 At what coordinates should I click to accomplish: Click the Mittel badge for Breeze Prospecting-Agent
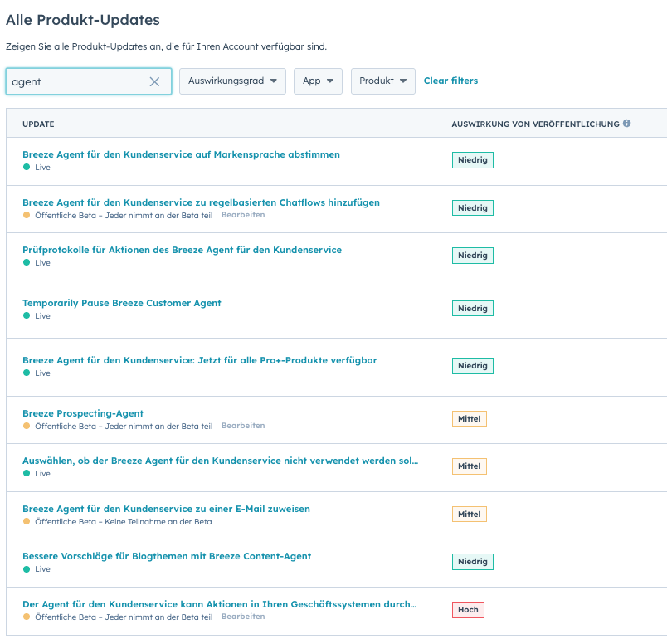click(x=470, y=419)
